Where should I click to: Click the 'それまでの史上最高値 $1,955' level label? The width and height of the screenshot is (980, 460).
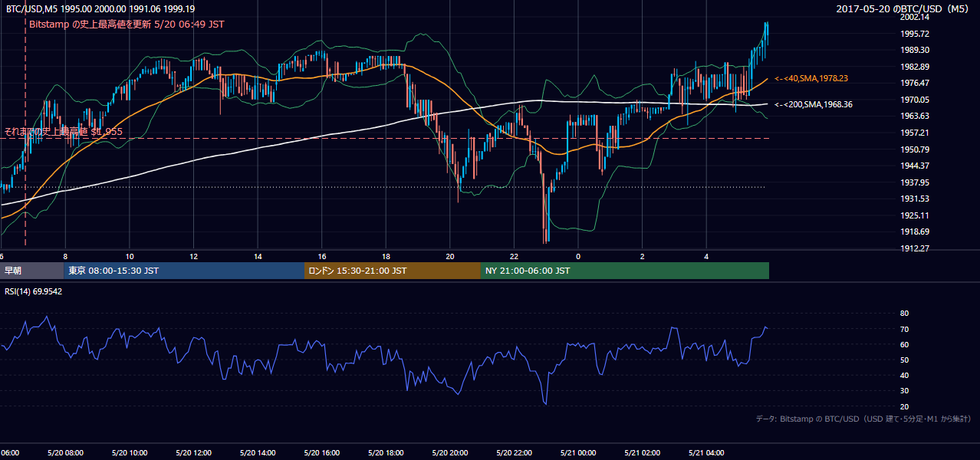pos(64,132)
